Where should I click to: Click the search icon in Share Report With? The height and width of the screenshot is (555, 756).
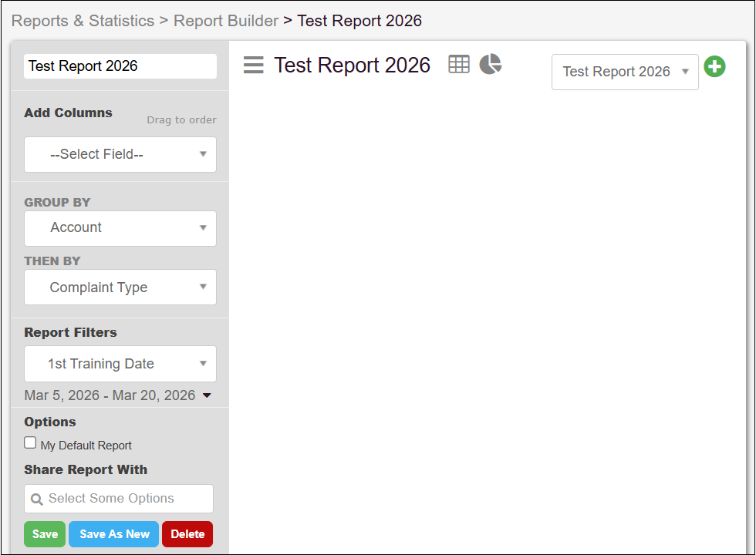pyautogui.click(x=37, y=499)
